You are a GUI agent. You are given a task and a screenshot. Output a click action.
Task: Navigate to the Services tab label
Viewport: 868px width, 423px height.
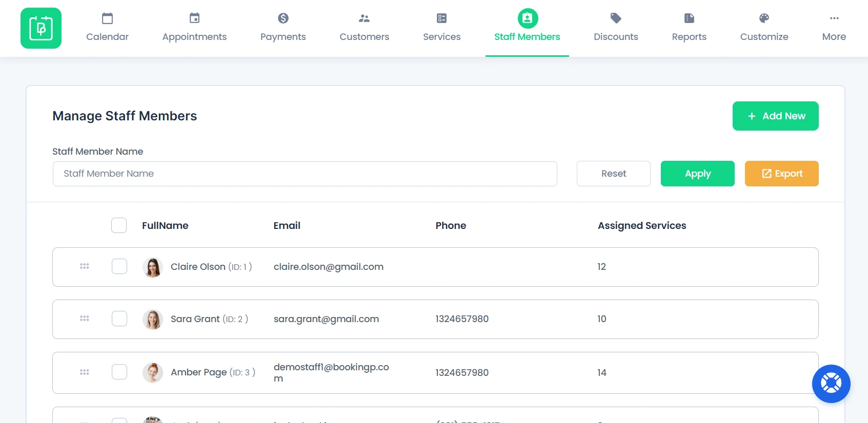[x=441, y=37]
